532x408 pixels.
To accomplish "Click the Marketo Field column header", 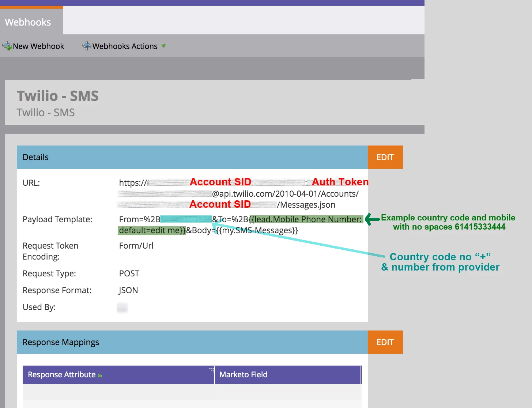I will click(x=288, y=375).
